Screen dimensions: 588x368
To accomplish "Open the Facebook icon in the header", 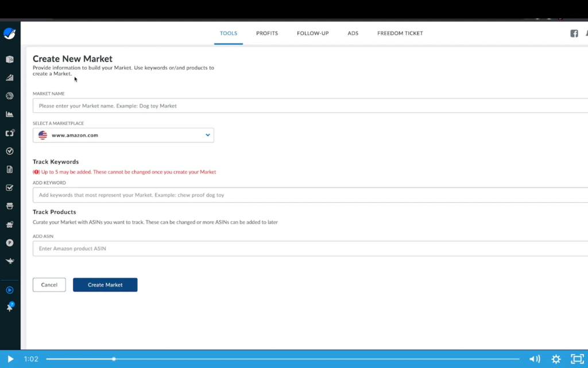I will (x=574, y=34).
